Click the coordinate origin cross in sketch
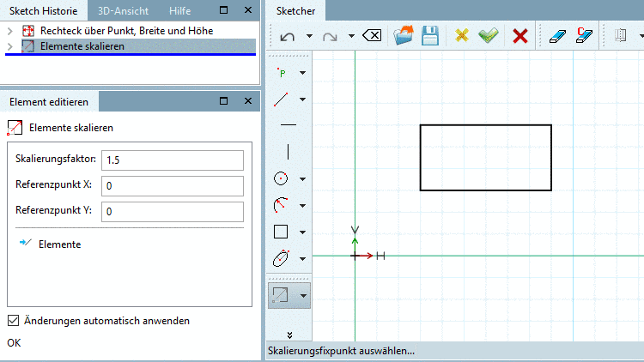 pyautogui.click(x=355, y=256)
